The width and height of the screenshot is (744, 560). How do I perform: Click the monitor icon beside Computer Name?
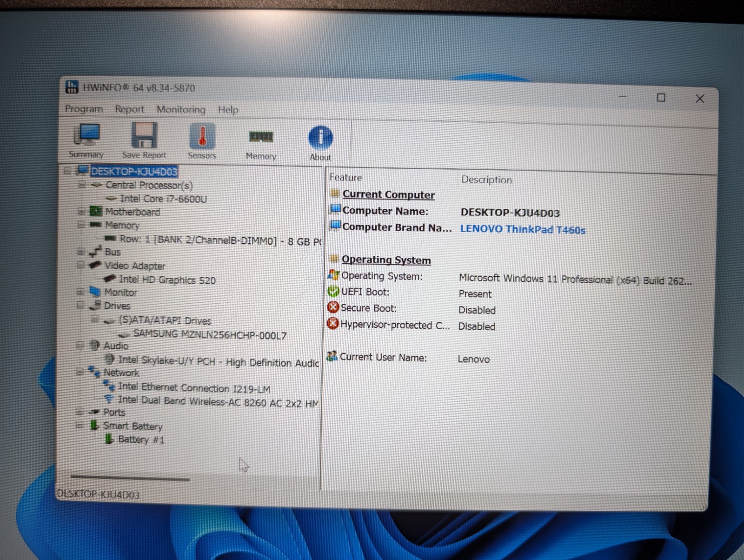click(335, 209)
